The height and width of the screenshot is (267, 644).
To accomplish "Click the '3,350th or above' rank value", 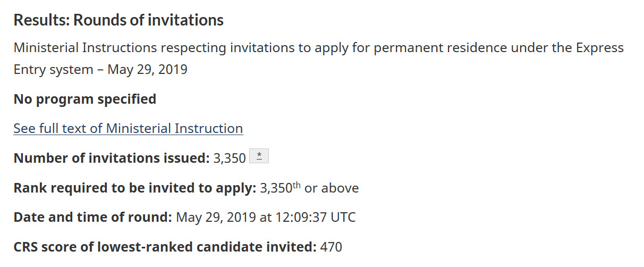I will (308, 188).
